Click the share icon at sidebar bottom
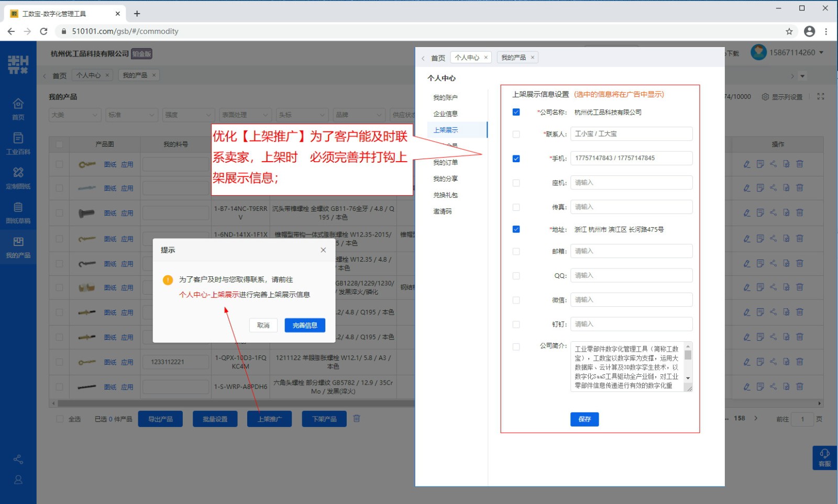This screenshot has height=504, width=838. [x=18, y=460]
